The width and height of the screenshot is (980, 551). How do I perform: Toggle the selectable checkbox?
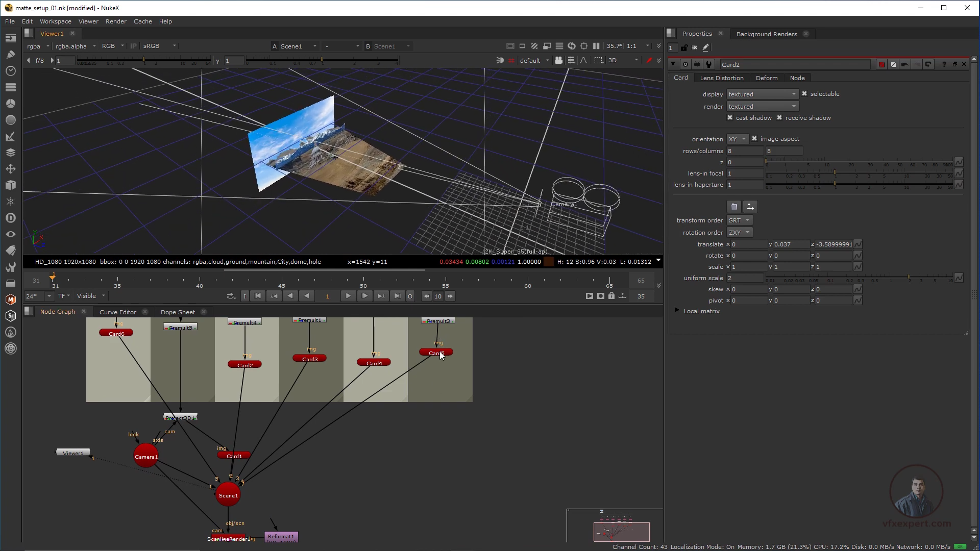point(804,94)
